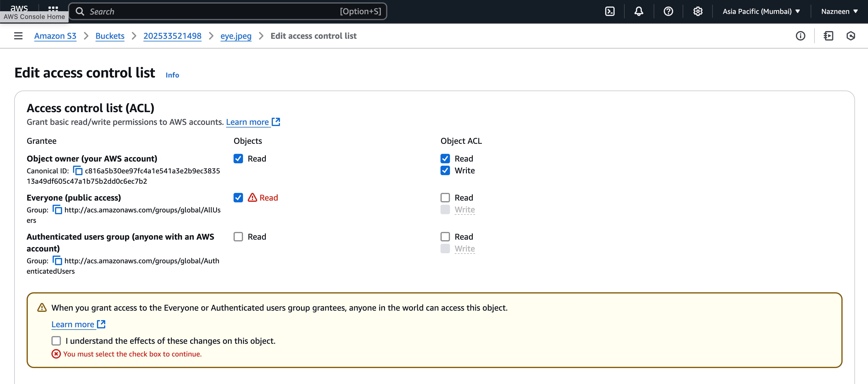This screenshot has width=868, height=384.
Task: Click the red Read label for Everyone
Action: (268, 198)
